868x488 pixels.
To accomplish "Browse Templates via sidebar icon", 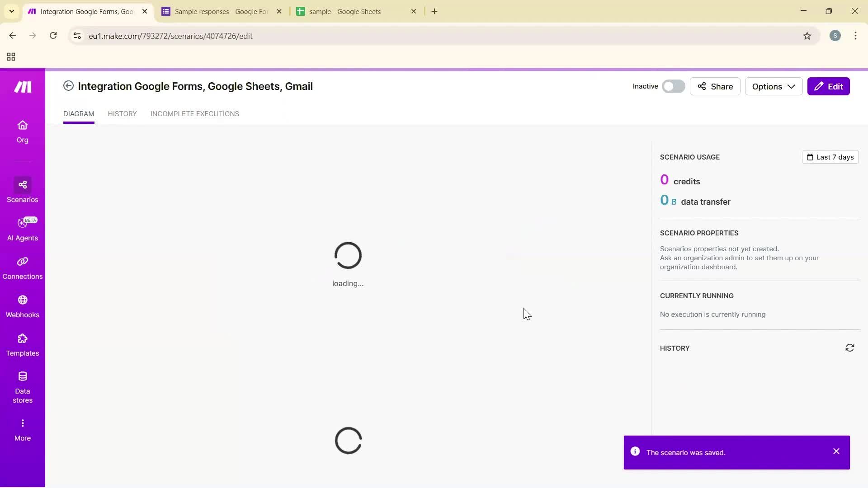I will click(23, 344).
